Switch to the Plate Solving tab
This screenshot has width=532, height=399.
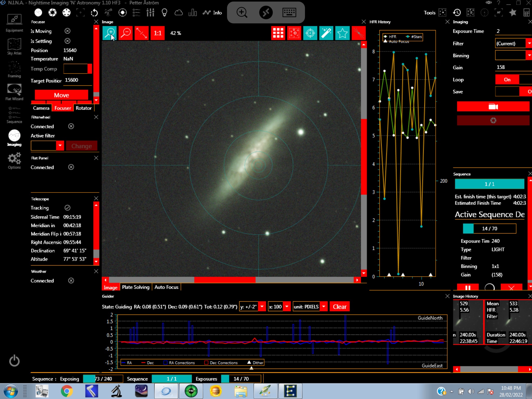[x=136, y=287]
